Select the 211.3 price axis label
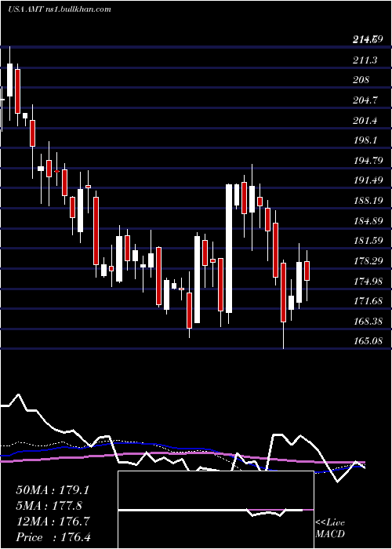This screenshot has width=392, height=549. (365, 60)
